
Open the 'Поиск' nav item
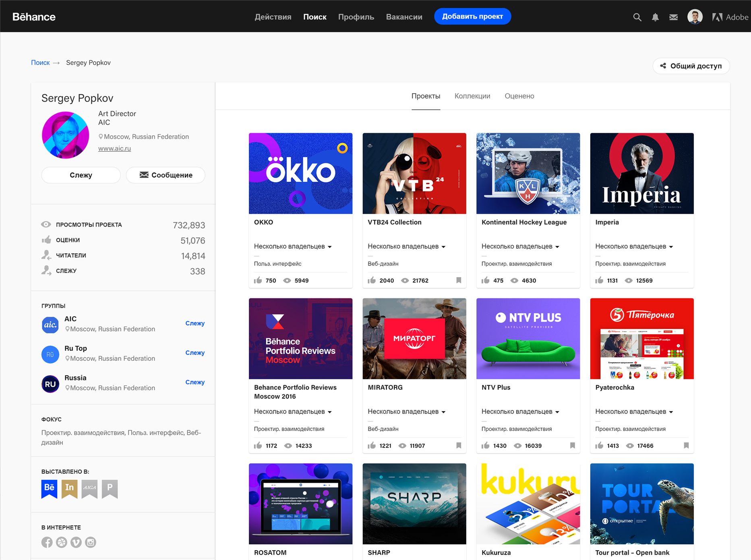click(x=315, y=17)
